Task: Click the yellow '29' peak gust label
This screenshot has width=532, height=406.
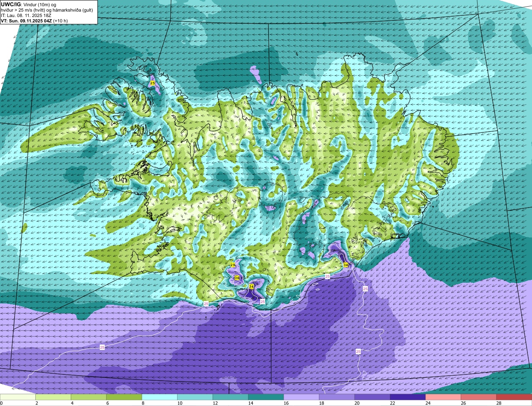Action: point(233,265)
